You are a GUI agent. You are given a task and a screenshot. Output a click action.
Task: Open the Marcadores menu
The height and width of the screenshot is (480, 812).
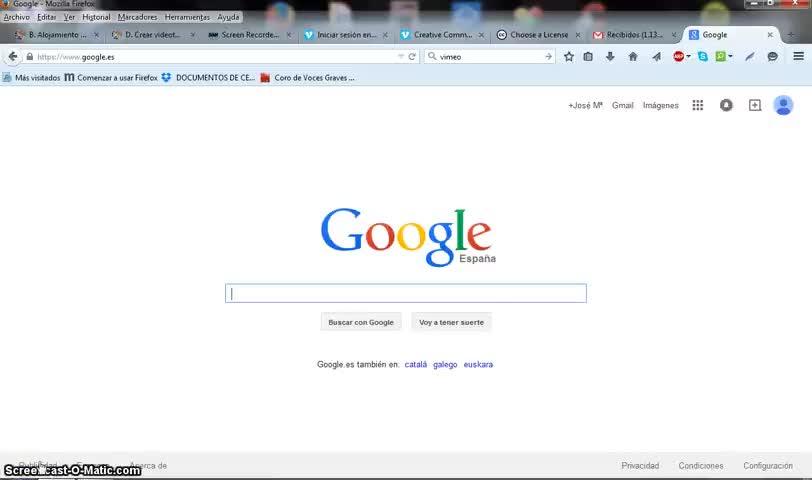137,17
